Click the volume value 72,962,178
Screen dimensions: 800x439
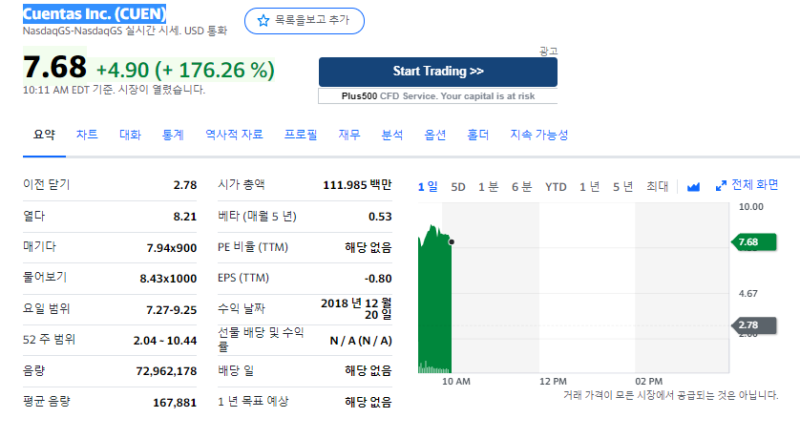tap(166, 371)
